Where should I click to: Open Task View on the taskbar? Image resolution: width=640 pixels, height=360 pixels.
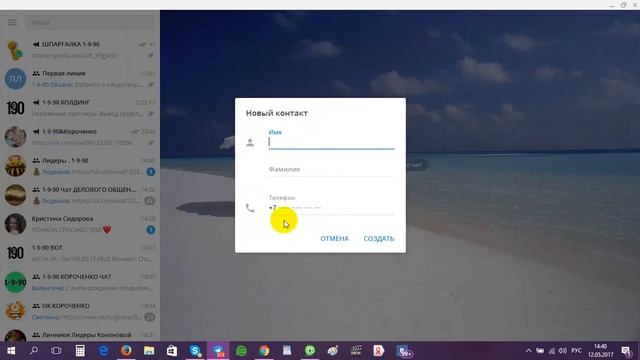[56, 351]
